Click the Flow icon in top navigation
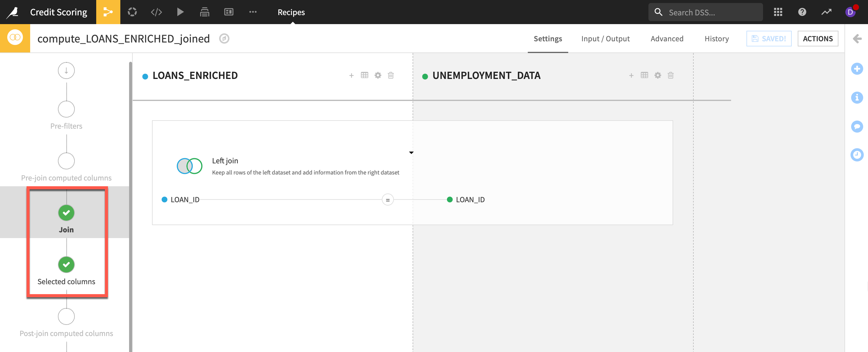 tap(108, 12)
